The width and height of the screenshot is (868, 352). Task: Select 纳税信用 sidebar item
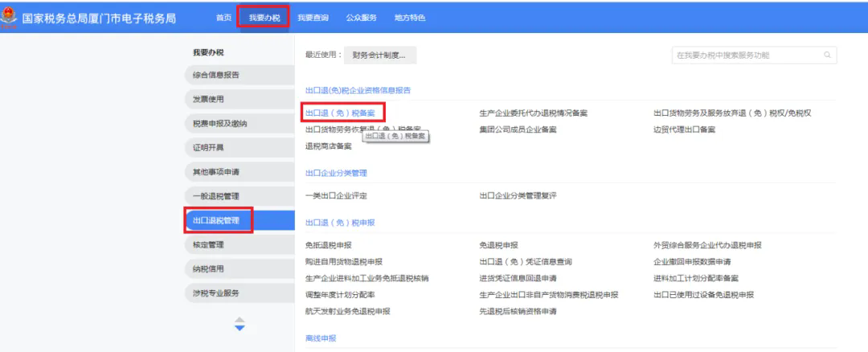pyautogui.click(x=240, y=269)
